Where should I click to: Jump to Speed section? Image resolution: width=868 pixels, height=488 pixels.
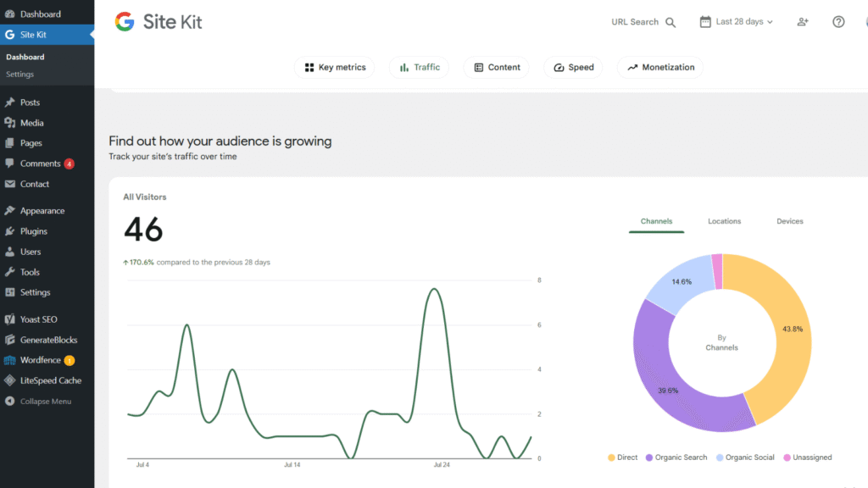point(573,68)
